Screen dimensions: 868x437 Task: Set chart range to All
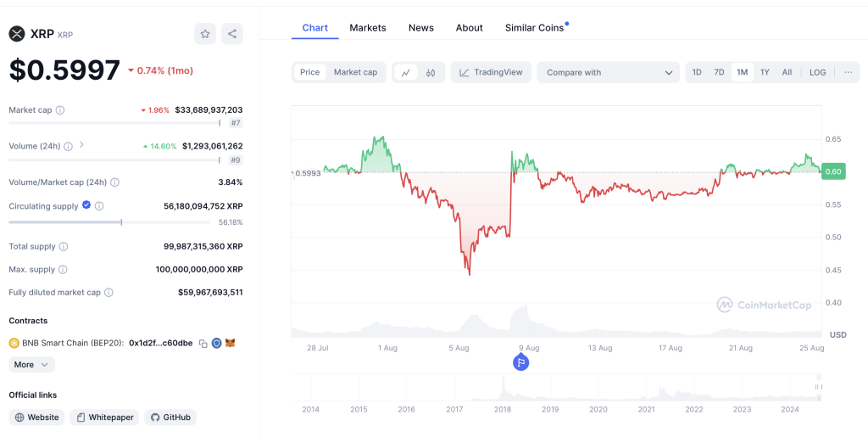coord(787,73)
